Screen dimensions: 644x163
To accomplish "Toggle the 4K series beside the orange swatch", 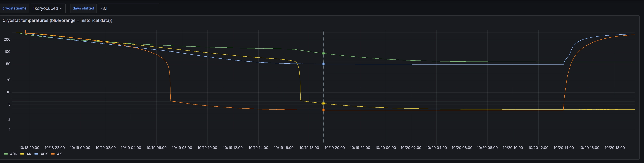I will click(59, 154).
